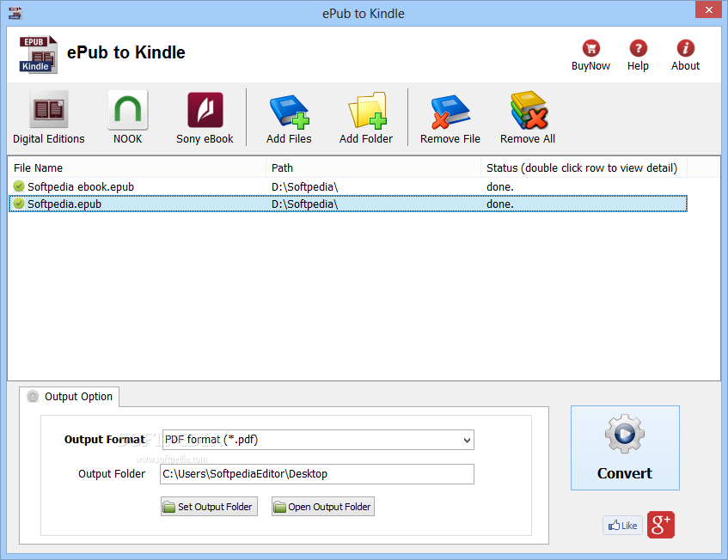
Task: Click Set Output Folder button
Action: (209, 507)
